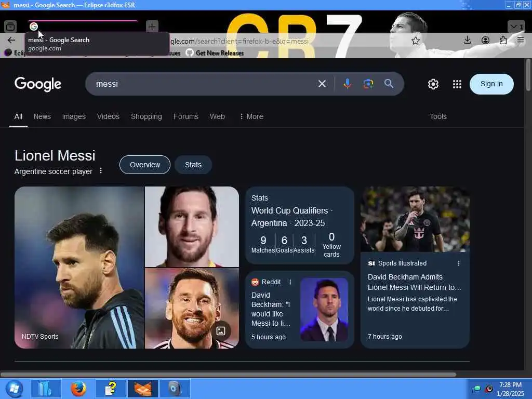Open the question mark help taskbar icon
Image resolution: width=532 pixels, height=399 pixels.
coord(110,389)
